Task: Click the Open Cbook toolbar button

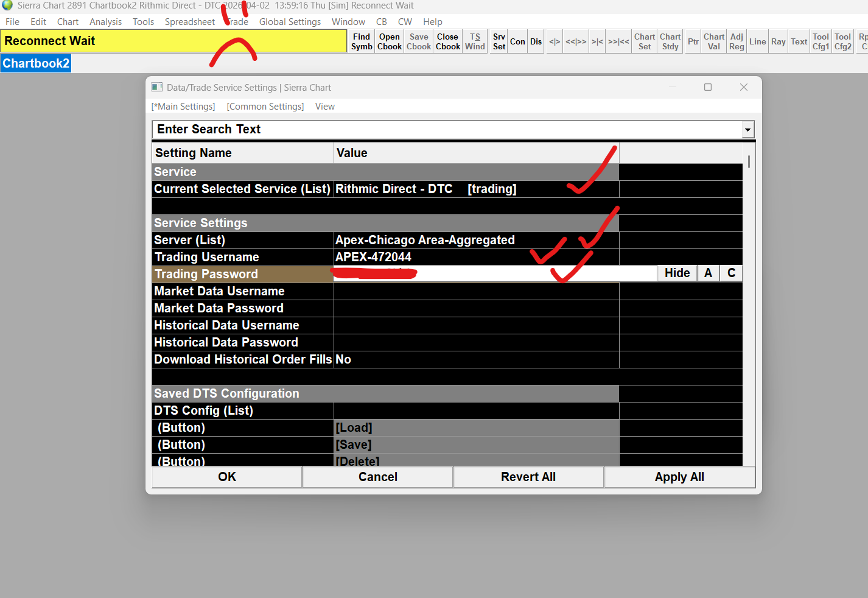Action: point(390,41)
